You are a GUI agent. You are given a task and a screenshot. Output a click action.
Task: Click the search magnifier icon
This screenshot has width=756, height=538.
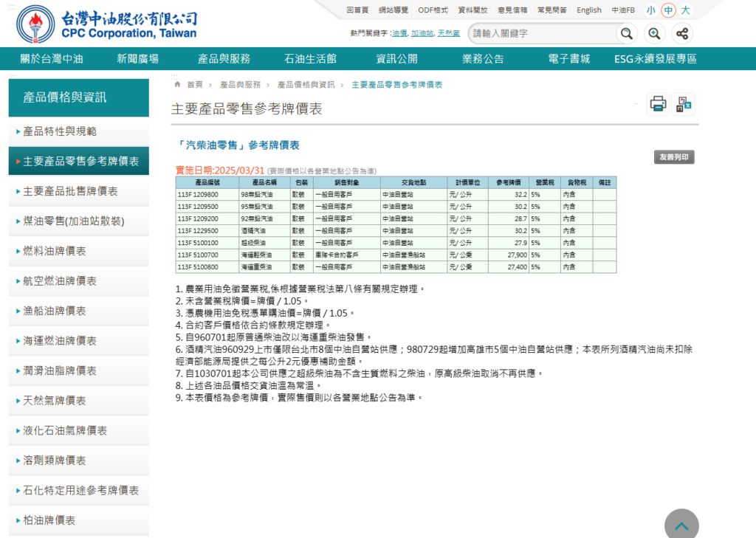(626, 33)
